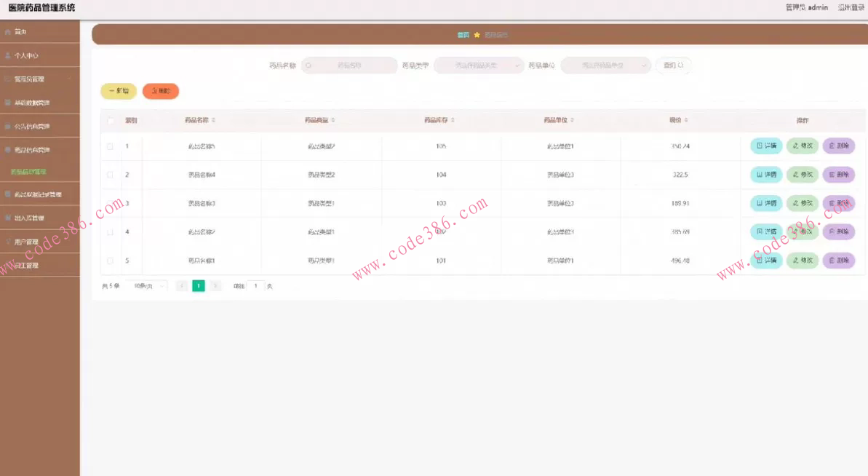
Task: Open 基础数据管理 in the sidebar
Action: coord(40,103)
